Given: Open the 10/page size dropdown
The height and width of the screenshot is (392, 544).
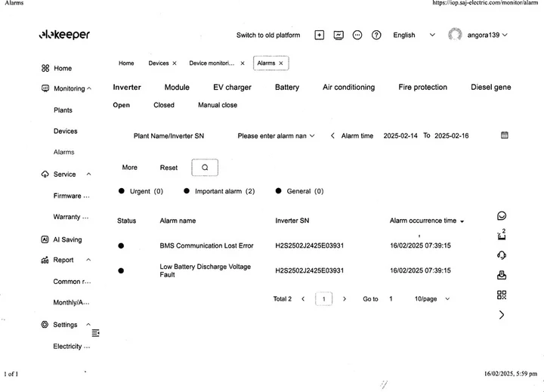Looking at the screenshot, I should pyautogui.click(x=431, y=299).
